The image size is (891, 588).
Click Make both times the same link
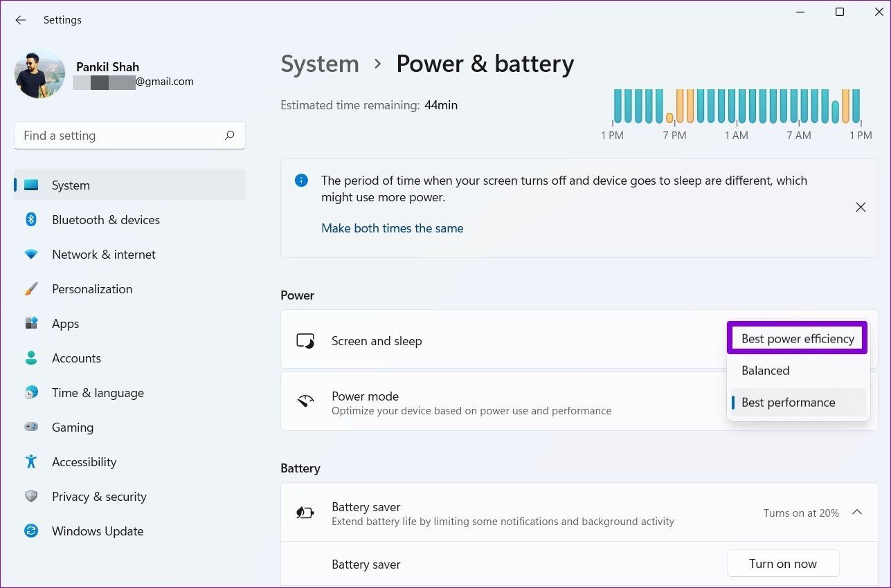click(393, 228)
